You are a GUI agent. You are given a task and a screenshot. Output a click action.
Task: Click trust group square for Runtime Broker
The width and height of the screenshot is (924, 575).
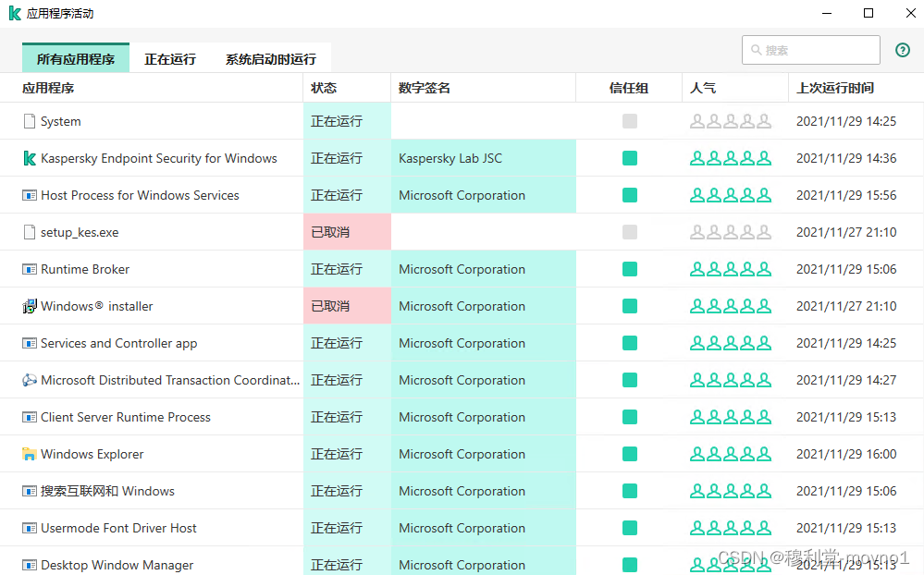coord(629,269)
